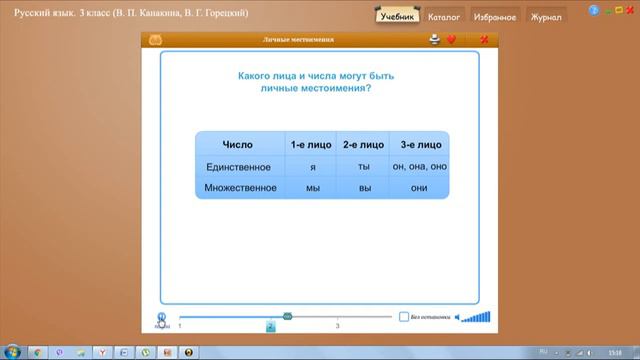
Task: Click the Множественное row label
Action: pyautogui.click(x=240, y=188)
